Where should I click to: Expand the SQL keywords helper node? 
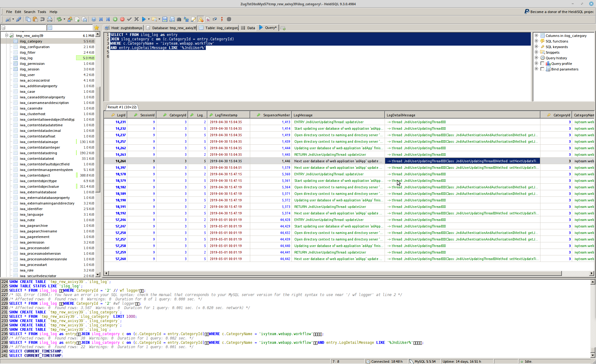click(x=536, y=47)
